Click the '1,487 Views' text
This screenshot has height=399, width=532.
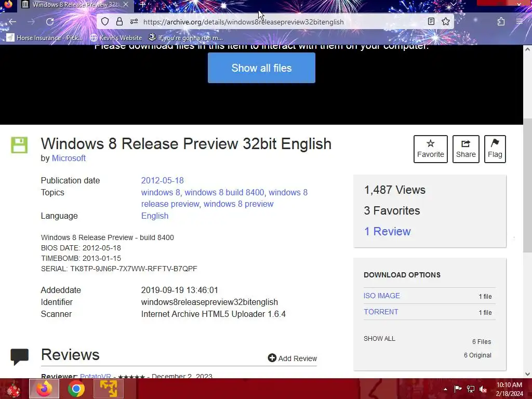pyautogui.click(x=395, y=190)
